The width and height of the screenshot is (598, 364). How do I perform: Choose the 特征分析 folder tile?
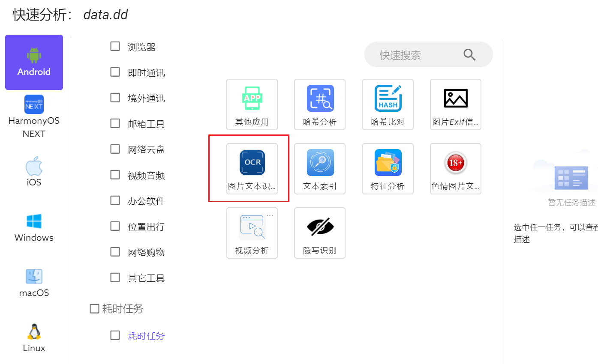388,169
